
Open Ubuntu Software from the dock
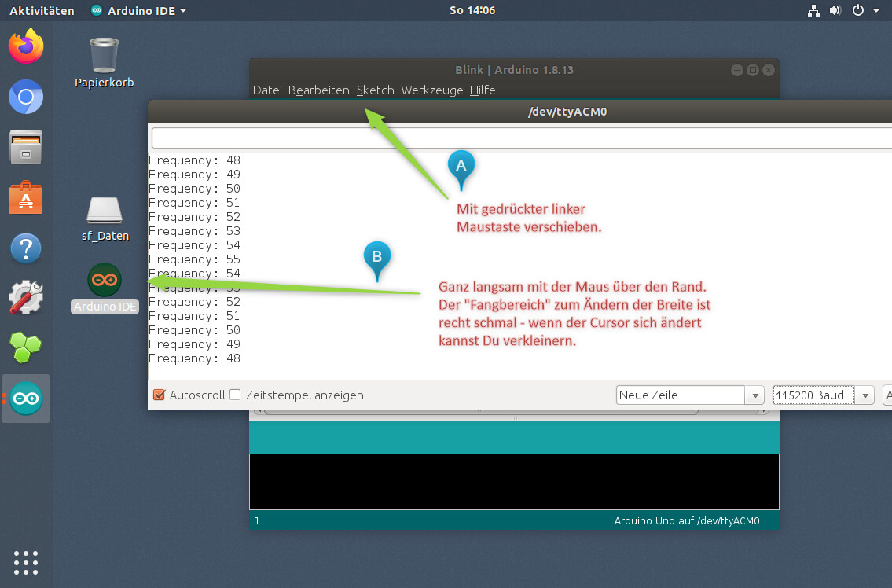[26, 198]
